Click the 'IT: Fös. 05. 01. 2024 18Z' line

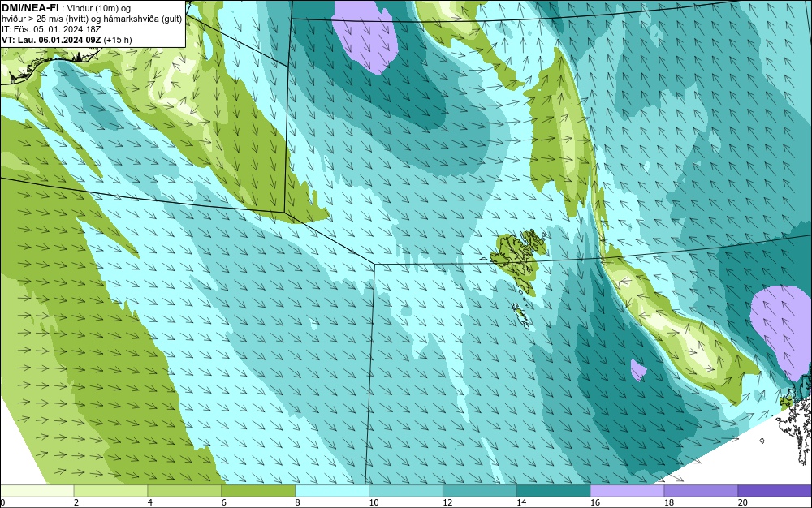[x=51, y=29]
